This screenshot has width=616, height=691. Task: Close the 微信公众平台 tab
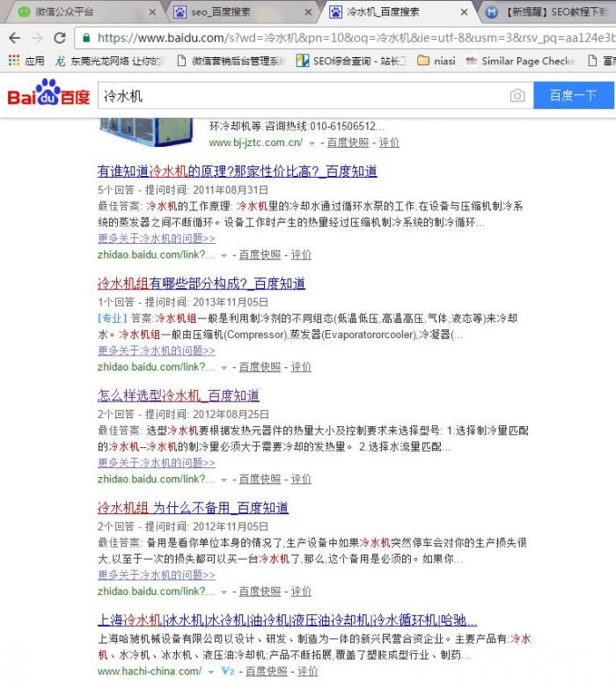point(152,12)
